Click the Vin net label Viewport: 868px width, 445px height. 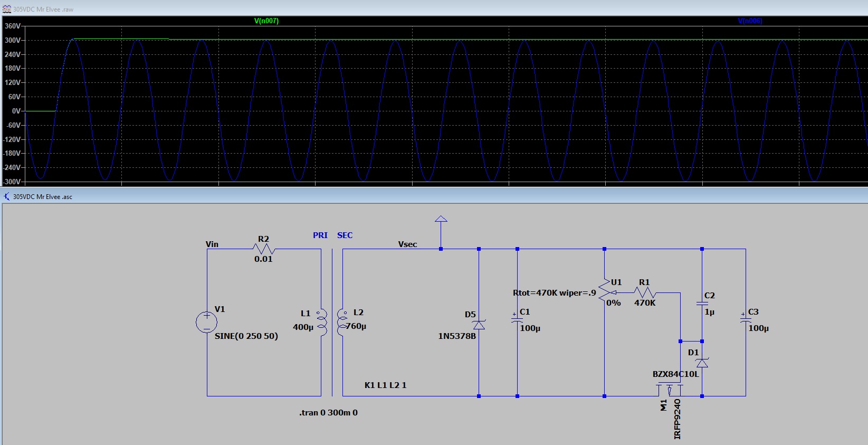(212, 244)
